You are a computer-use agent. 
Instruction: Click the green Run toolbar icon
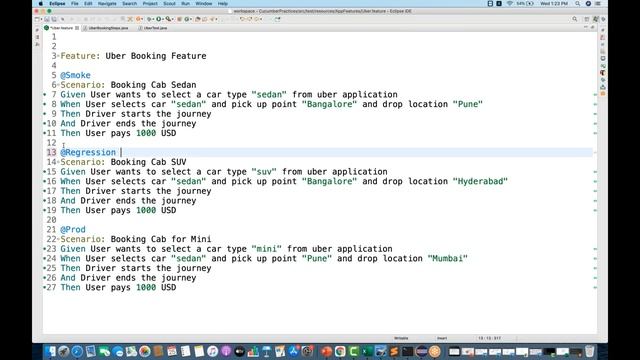158,19
